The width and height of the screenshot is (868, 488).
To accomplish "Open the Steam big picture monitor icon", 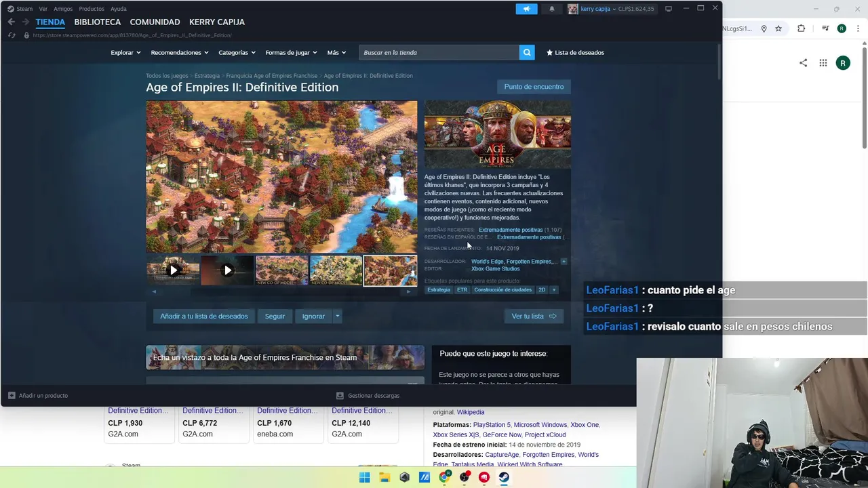I will click(669, 9).
